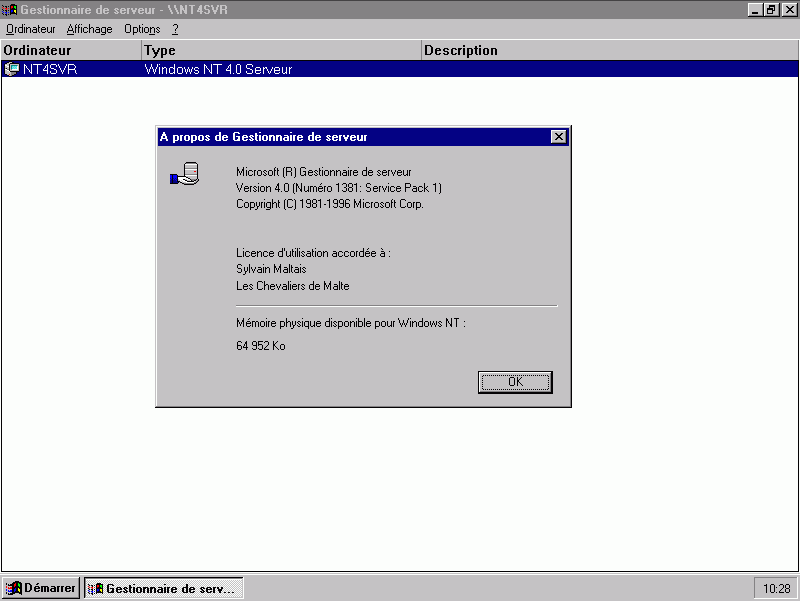Click the Ordinateur column header
This screenshot has height=601, width=800.
tap(71, 50)
